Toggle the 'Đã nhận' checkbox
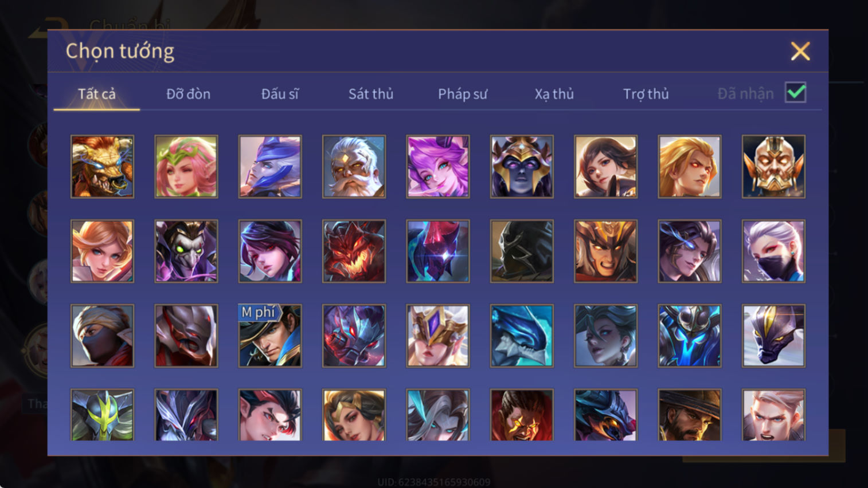The height and width of the screenshot is (488, 868). click(x=796, y=93)
